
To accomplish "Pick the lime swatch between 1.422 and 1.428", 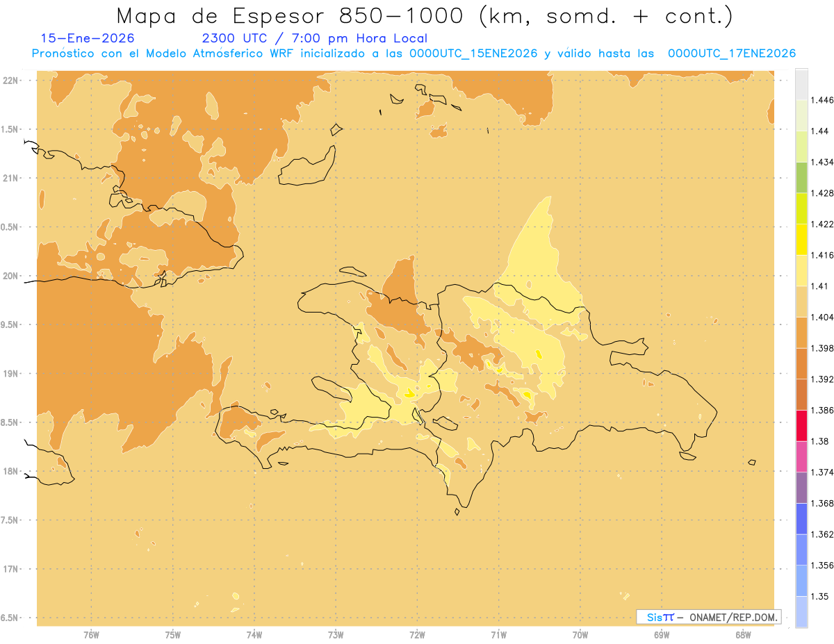I will [x=801, y=208].
